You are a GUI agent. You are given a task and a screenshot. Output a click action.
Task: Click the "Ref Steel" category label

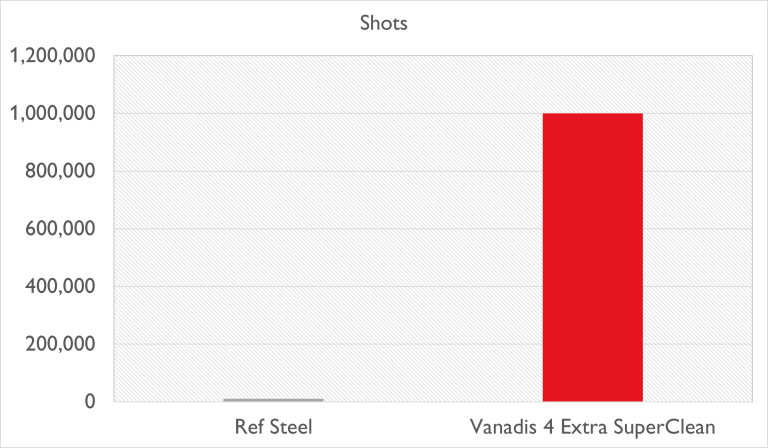coord(273,427)
